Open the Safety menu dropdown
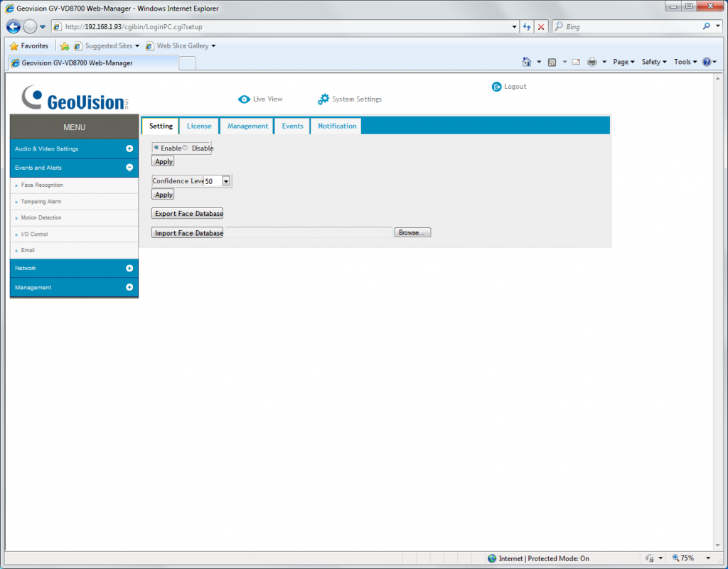 pos(654,62)
